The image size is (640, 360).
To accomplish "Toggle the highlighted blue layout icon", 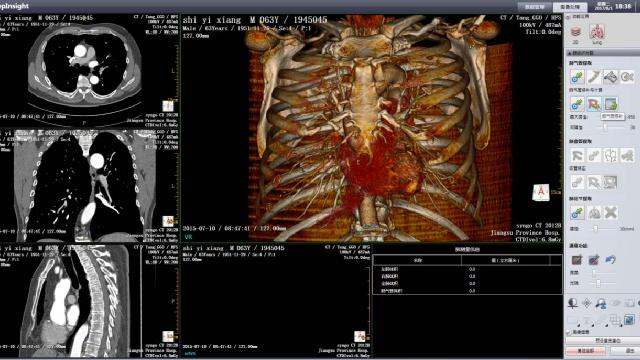I will (x=629, y=319).
